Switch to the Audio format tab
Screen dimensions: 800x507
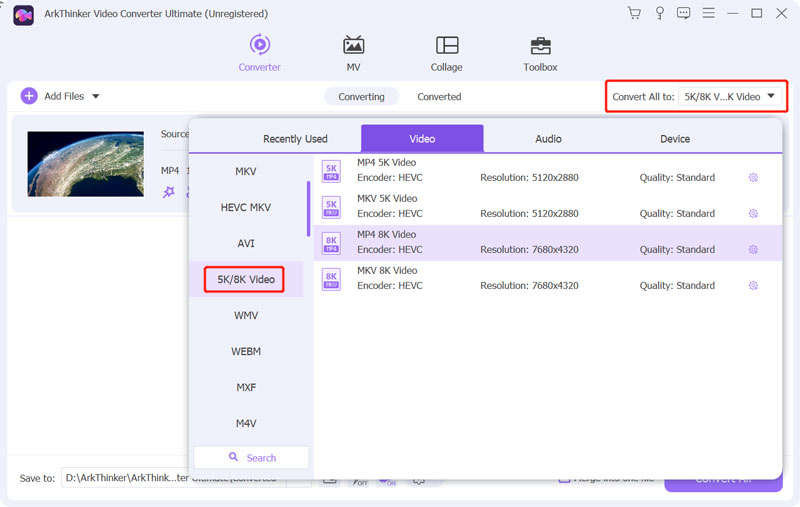tap(548, 139)
